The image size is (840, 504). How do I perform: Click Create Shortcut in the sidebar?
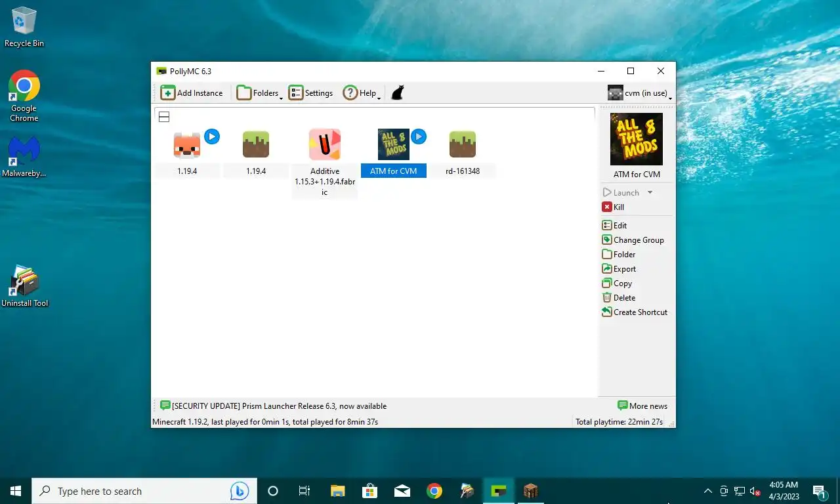point(635,312)
